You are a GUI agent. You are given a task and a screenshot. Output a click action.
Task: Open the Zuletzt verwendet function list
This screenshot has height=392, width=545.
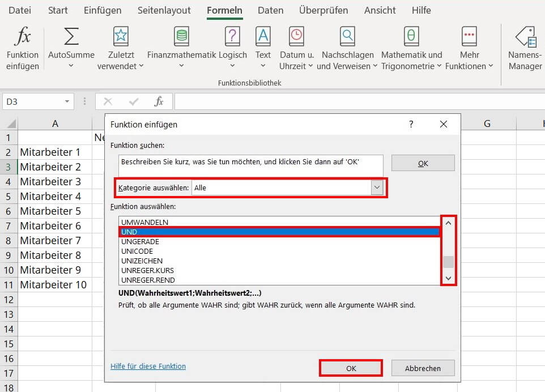pos(121,48)
